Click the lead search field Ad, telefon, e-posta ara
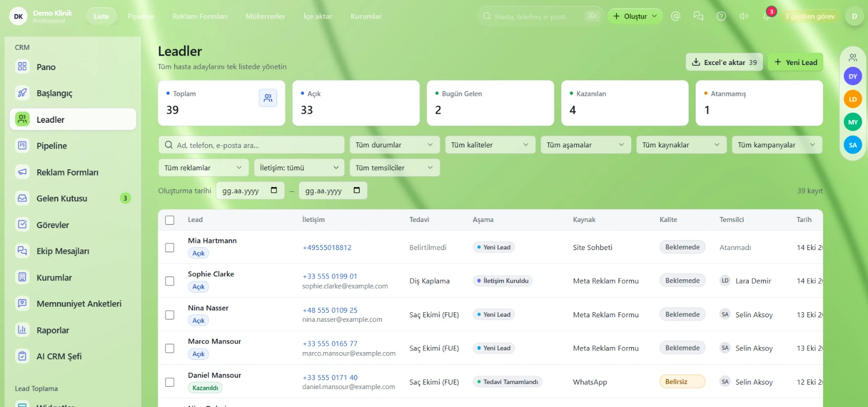 click(251, 145)
